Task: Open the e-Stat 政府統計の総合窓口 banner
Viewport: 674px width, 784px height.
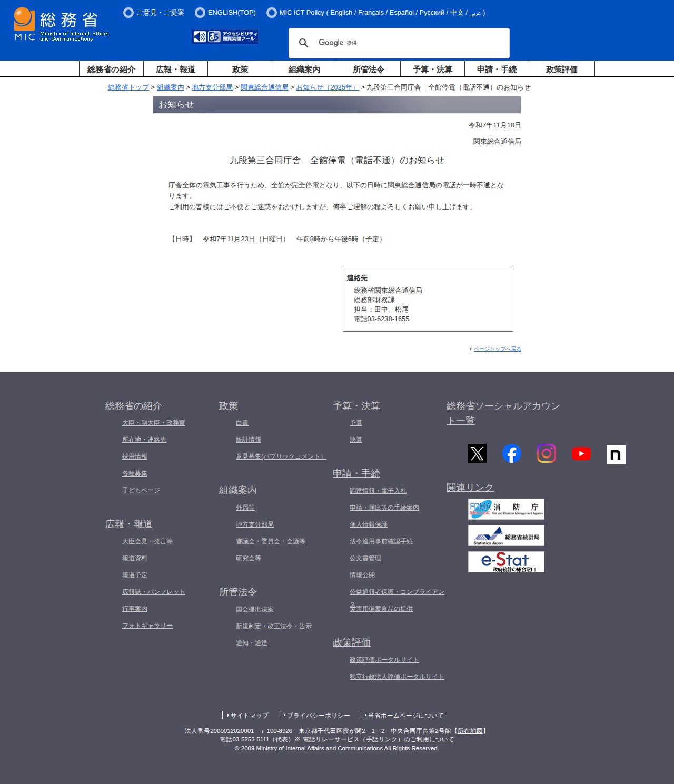Action: pos(506,561)
